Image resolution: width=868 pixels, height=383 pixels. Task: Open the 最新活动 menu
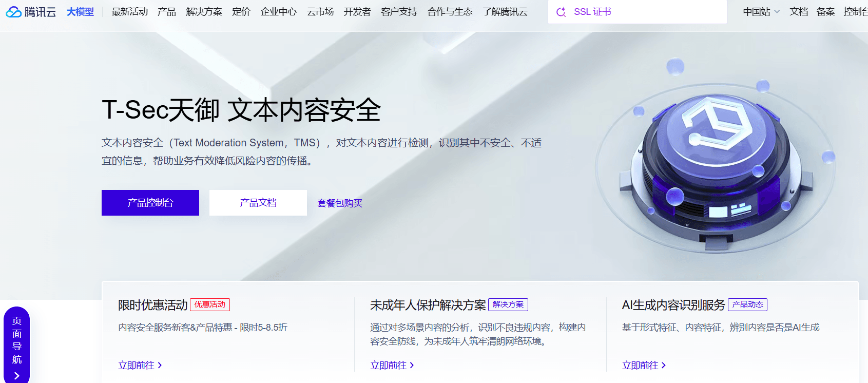coord(130,12)
